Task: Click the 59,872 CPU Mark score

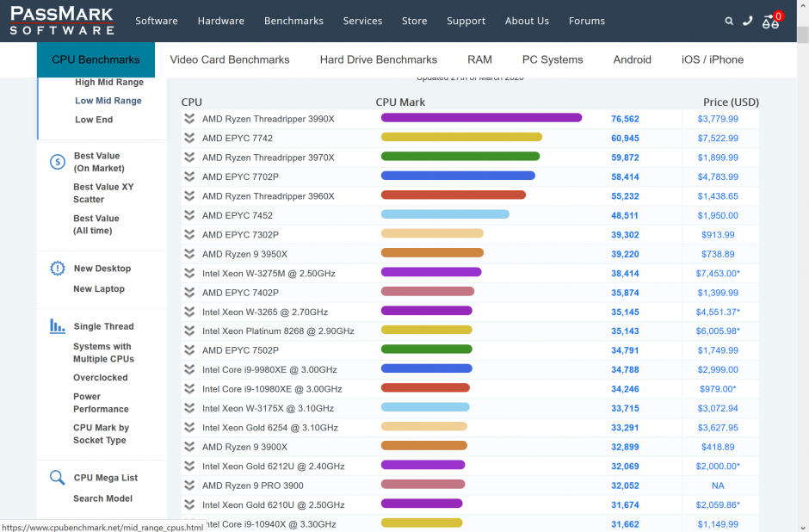Action: [x=625, y=158]
